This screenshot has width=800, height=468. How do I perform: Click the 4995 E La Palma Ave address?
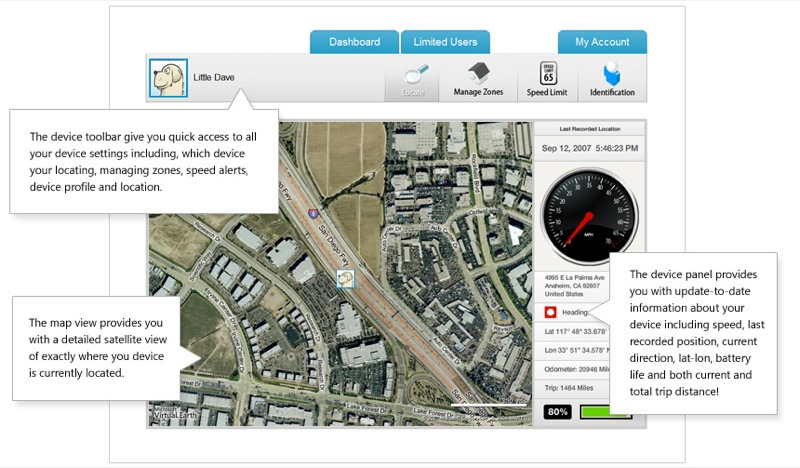(x=574, y=286)
